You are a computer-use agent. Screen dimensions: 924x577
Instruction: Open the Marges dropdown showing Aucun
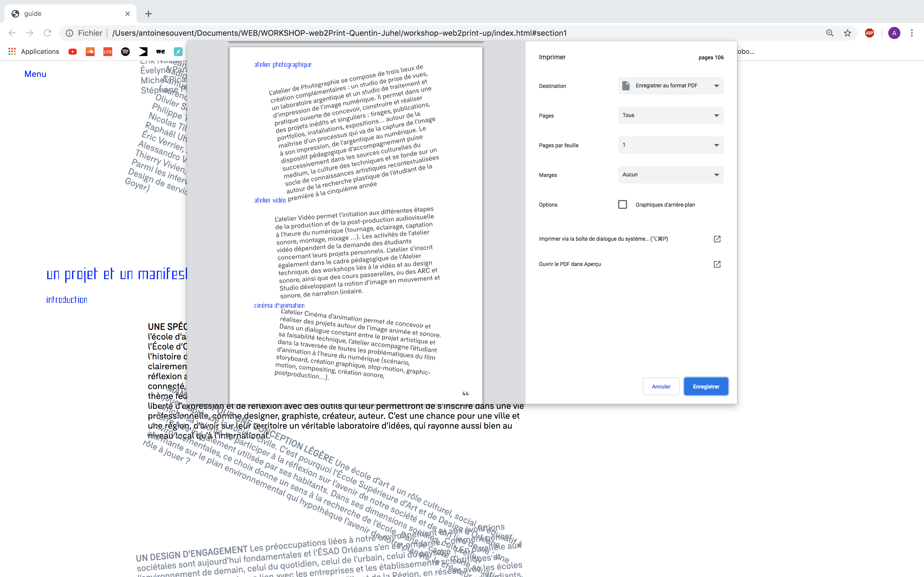coord(670,175)
